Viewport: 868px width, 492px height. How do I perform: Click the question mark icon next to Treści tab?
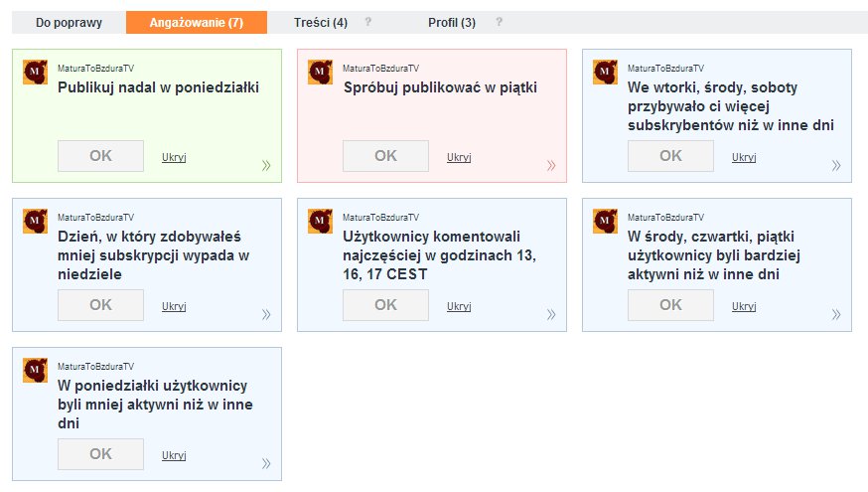pos(368,22)
